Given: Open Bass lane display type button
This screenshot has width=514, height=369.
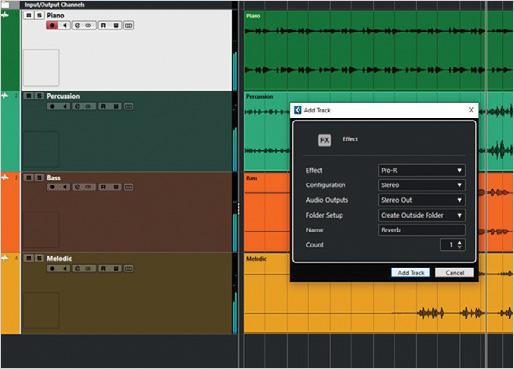Looking at the screenshot, I should pos(129,187).
